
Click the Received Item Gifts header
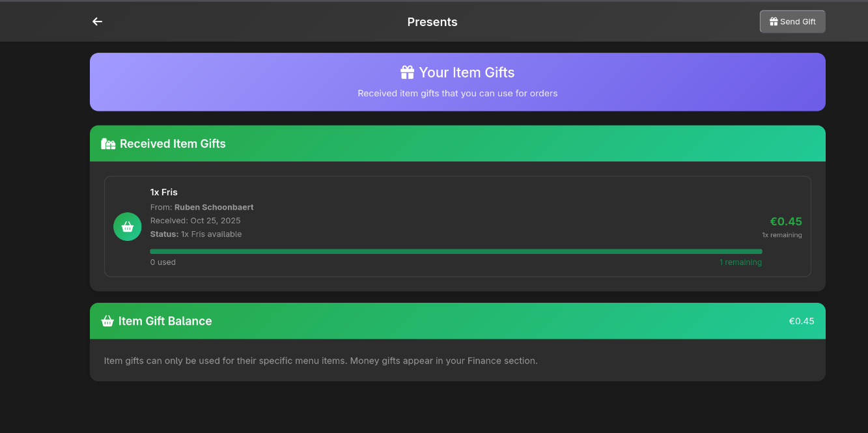tap(173, 144)
